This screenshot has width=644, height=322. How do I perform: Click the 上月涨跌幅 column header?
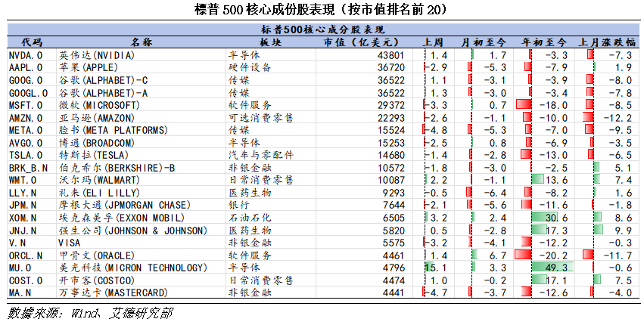click(607, 42)
